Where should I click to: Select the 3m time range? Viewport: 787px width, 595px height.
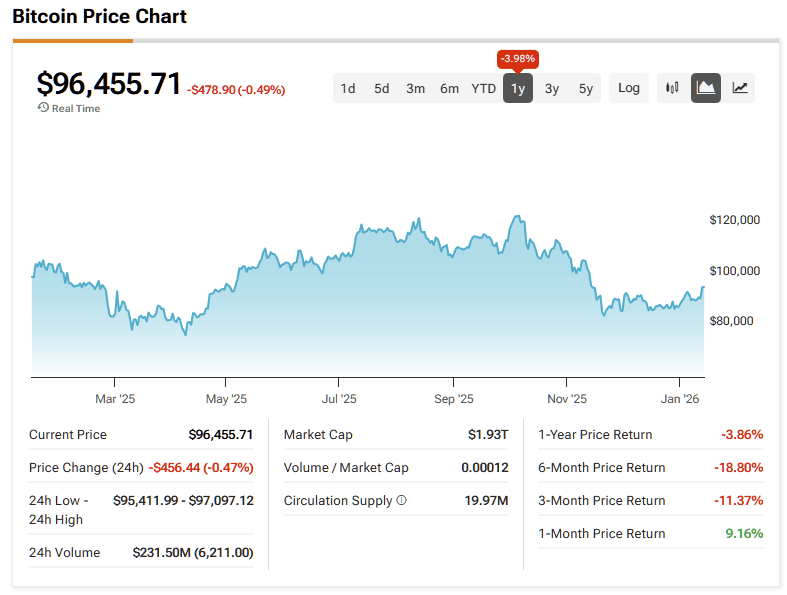pyautogui.click(x=415, y=88)
